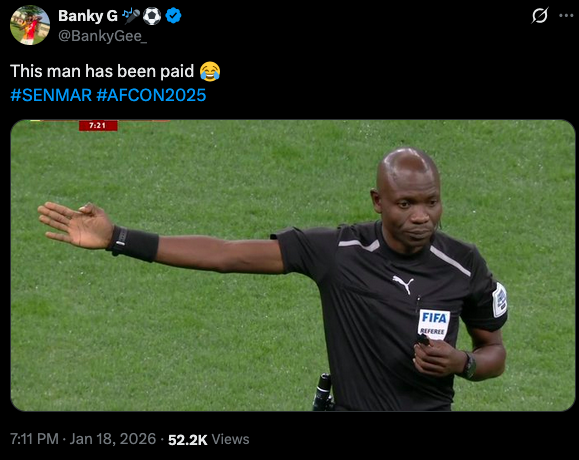Click the blue verified badge
This screenshot has height=460, width=579.
[x=173, y=16]
